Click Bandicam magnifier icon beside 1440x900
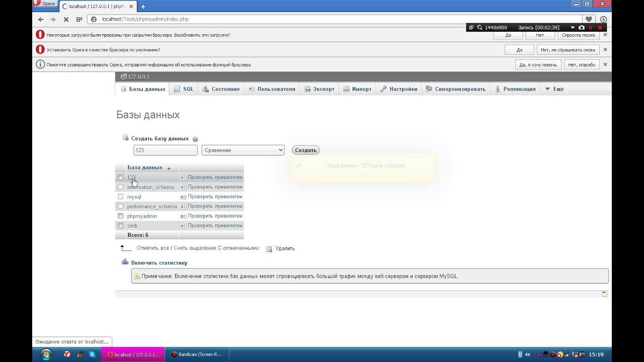 click(x=479, y=28)
